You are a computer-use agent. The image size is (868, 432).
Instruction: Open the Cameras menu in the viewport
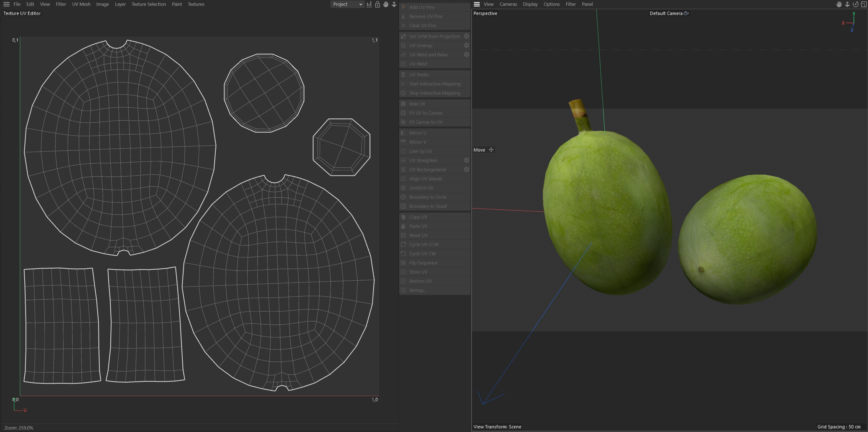coord(508,4)
